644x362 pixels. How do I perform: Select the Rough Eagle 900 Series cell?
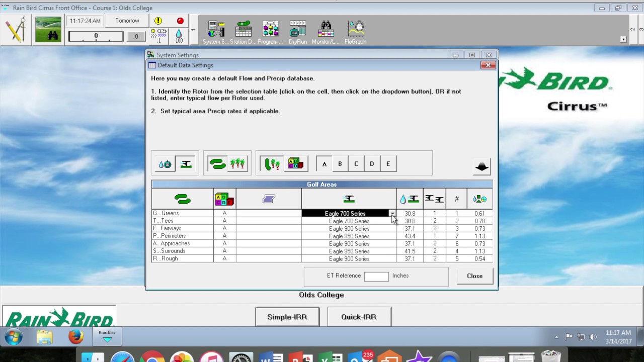[x=349, y=259]
